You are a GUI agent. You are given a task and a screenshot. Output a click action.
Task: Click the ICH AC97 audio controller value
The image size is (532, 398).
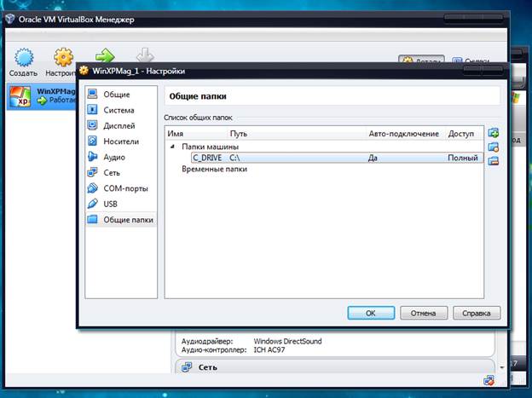[269, 349]
